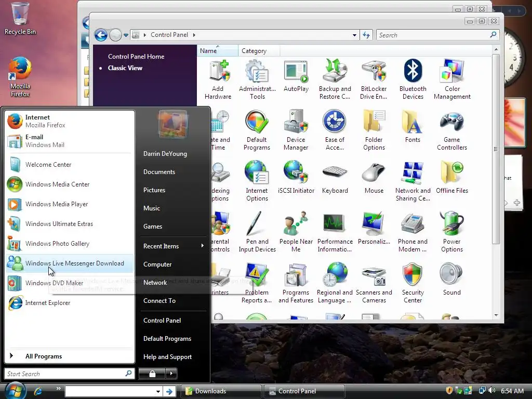
Task: Open Problem Reports and Solutions icon
Action: [x=257, y=283]
